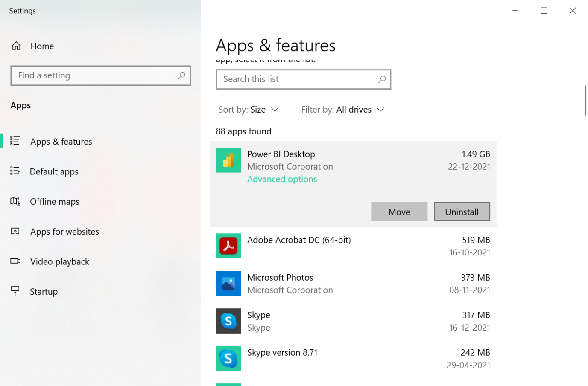588x386 pixels.
Task: Click the Adobe Acrobat DC app icon
Action: click(228, 246)
